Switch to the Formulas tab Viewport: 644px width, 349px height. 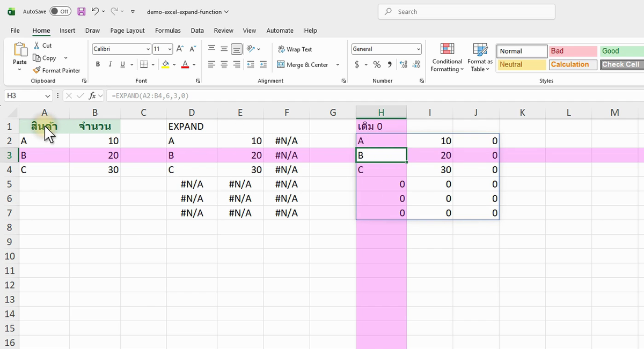(168, 31)
